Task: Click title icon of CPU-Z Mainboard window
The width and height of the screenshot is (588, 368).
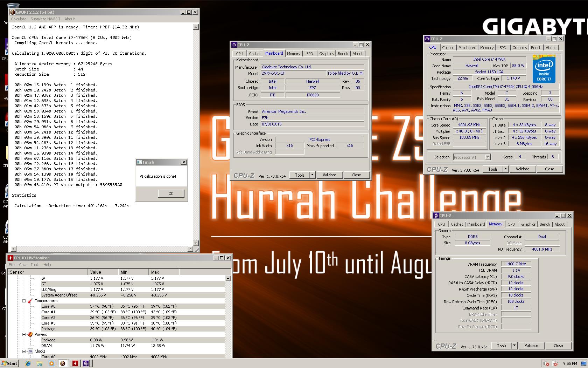Action: tap(234, 45)
